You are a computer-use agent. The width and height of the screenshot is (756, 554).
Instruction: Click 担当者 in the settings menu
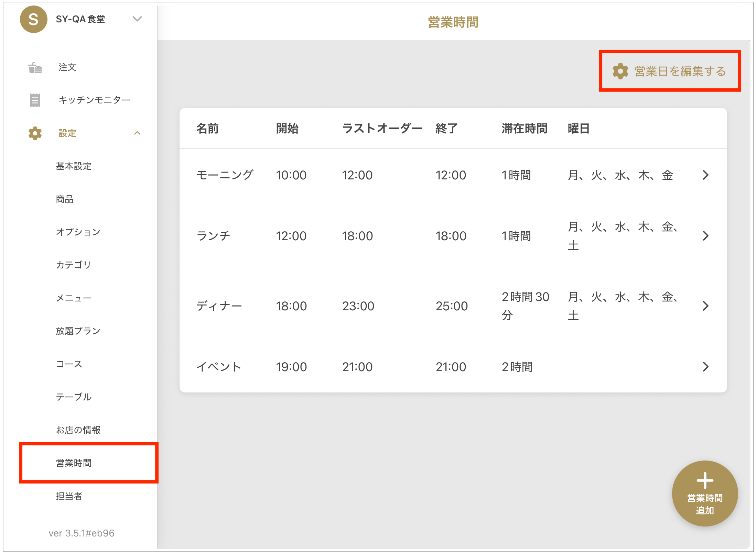(69, 496)
